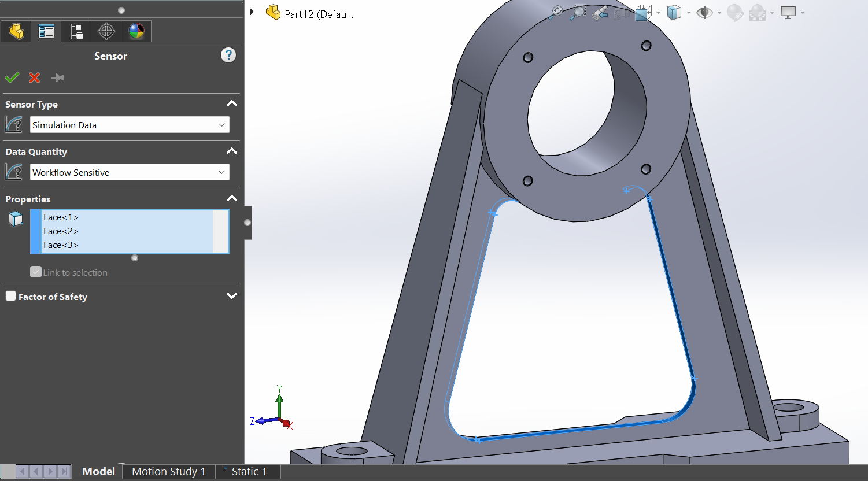Open the Sensor Type dropdown showing Simulation Data
Screen dimensions: 868x481
[130, 125]
